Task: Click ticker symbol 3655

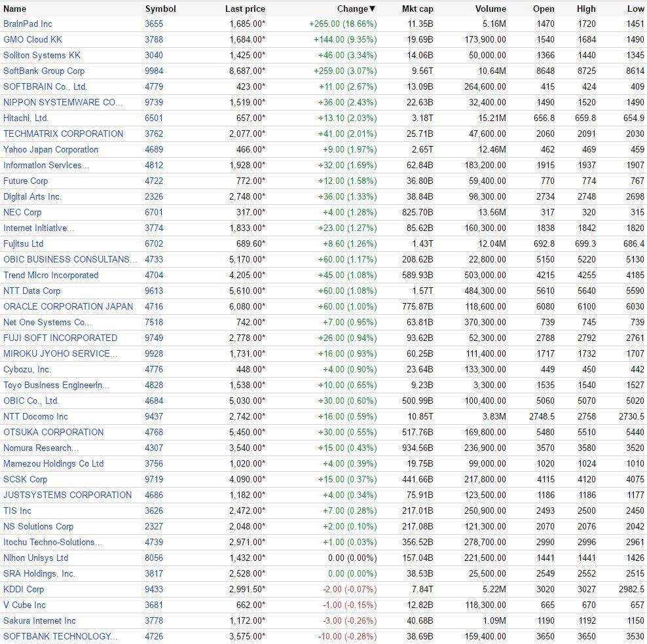Action: point(154,24)
